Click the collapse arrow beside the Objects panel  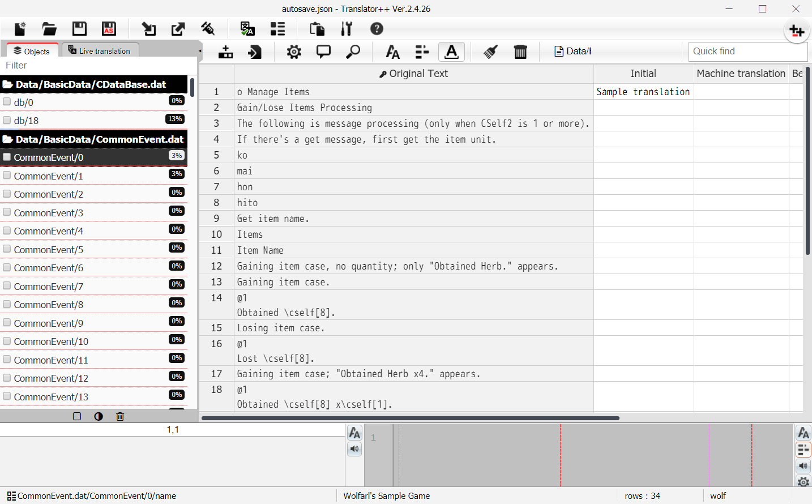point(199,50)
